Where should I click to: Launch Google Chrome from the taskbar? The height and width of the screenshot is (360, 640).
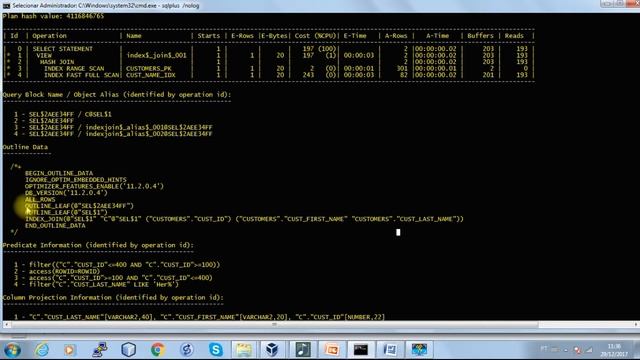158,350
